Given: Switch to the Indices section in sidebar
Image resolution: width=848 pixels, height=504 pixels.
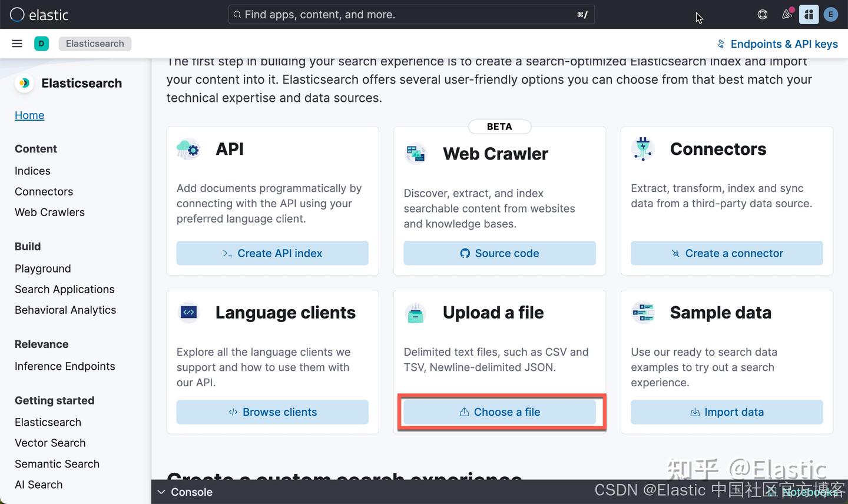Looking at the screenshot, I should 32,171.
